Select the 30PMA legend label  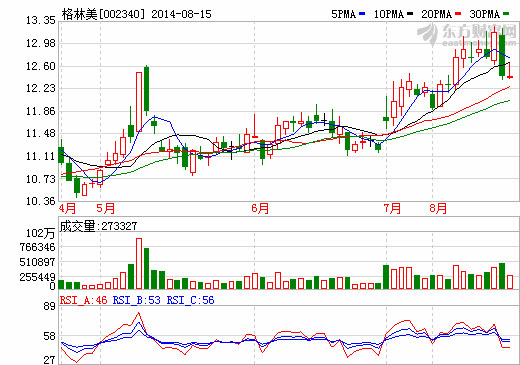(485, 14)
